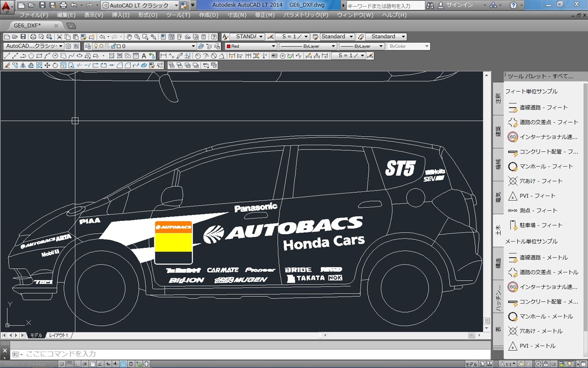
Task: Toggle Polar tracking in status bar
Action: point(85,364)
